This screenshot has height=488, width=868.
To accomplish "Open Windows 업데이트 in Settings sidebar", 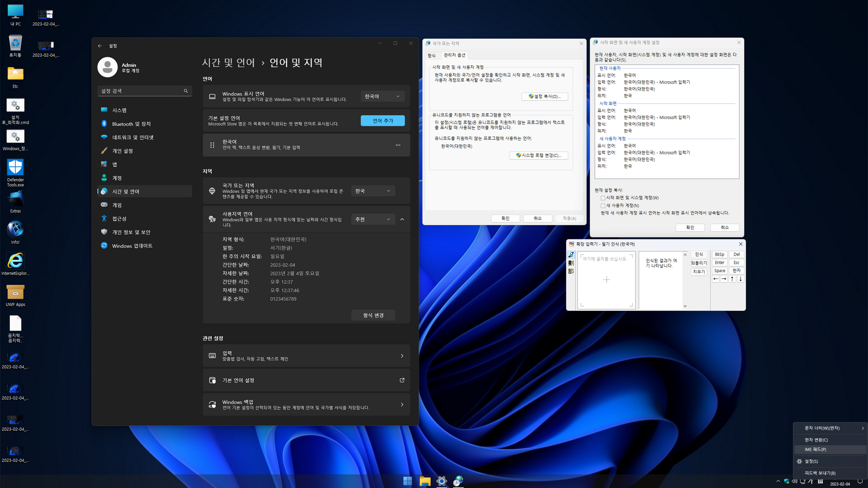I will coord(144,246).
